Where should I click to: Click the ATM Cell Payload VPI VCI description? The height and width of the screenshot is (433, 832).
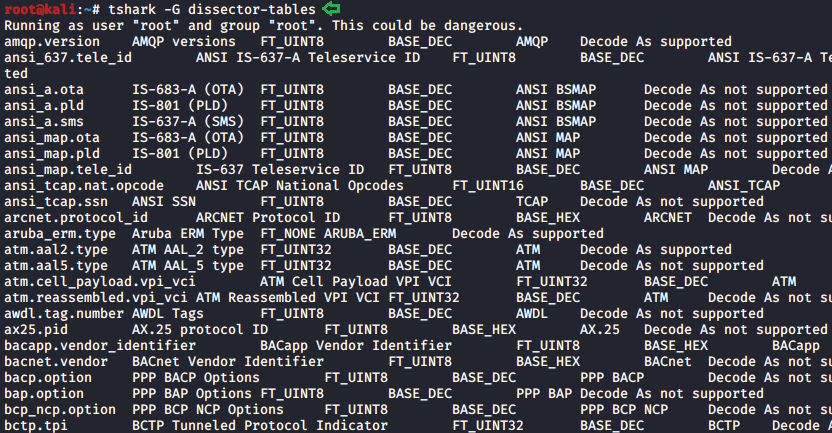click(x=348, y=282)
